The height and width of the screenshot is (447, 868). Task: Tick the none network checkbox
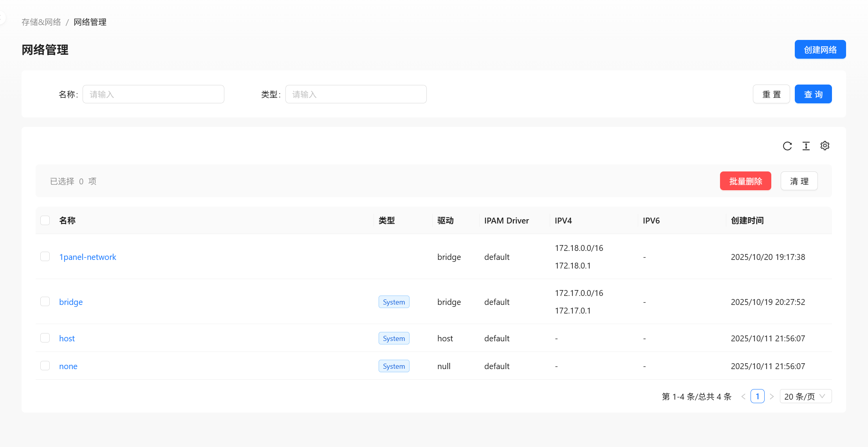pos(45,366)
